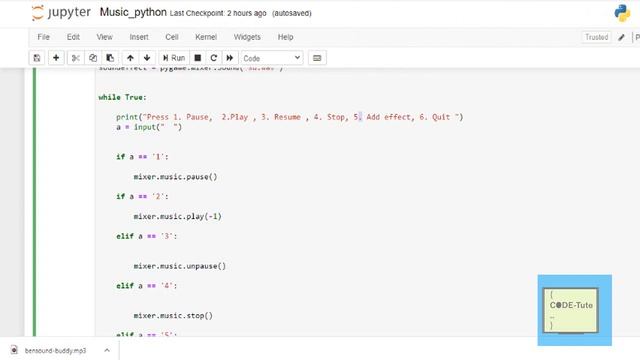Click the Jupyter logo
The height and width of the screenshot is (360, 640).
click(x=61, y=13)
